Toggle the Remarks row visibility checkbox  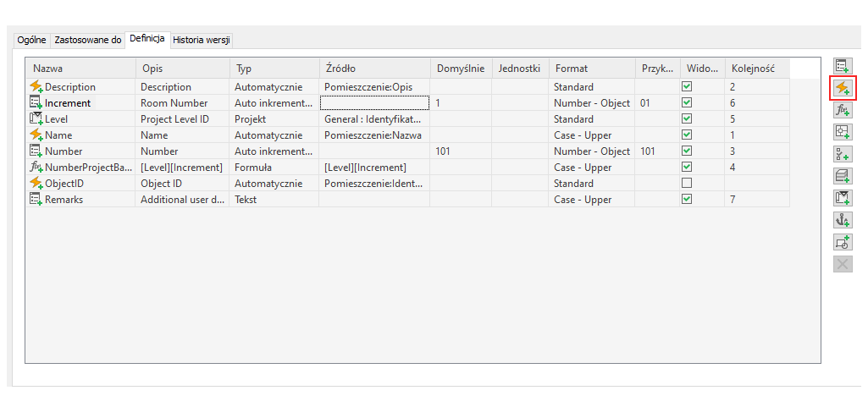687,200
